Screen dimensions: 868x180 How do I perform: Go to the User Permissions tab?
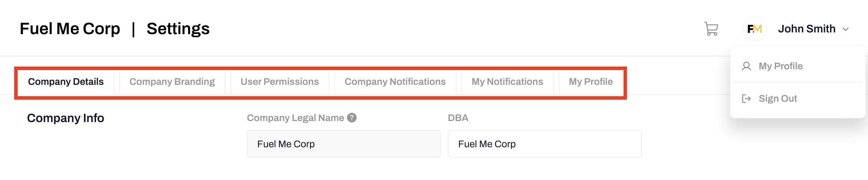[280, 82]
